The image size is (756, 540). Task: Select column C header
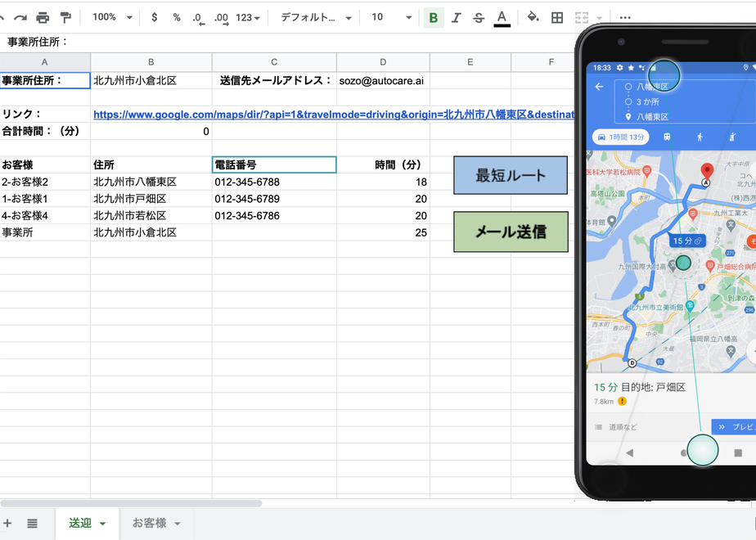coord(274,62)
